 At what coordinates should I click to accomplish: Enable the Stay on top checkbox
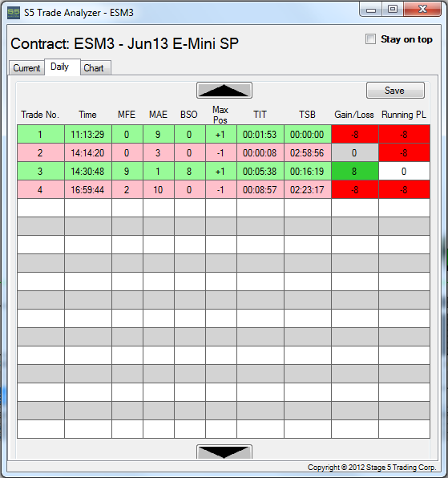(x=370, y=39)
